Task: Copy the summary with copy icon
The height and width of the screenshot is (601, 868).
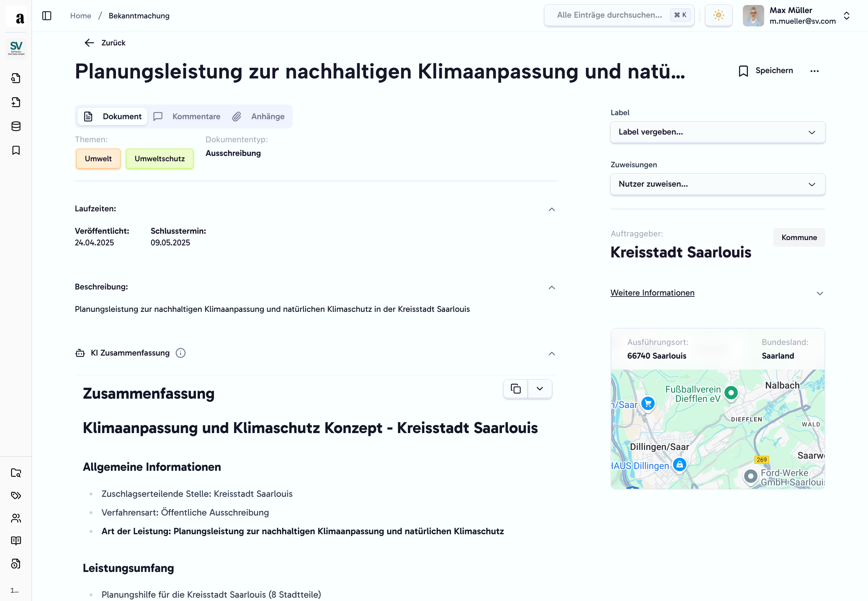Action: click(x=515, y=389)
